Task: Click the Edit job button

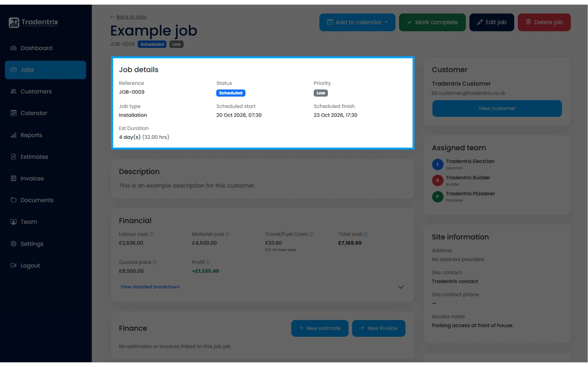Action: (x=491, y=22)
